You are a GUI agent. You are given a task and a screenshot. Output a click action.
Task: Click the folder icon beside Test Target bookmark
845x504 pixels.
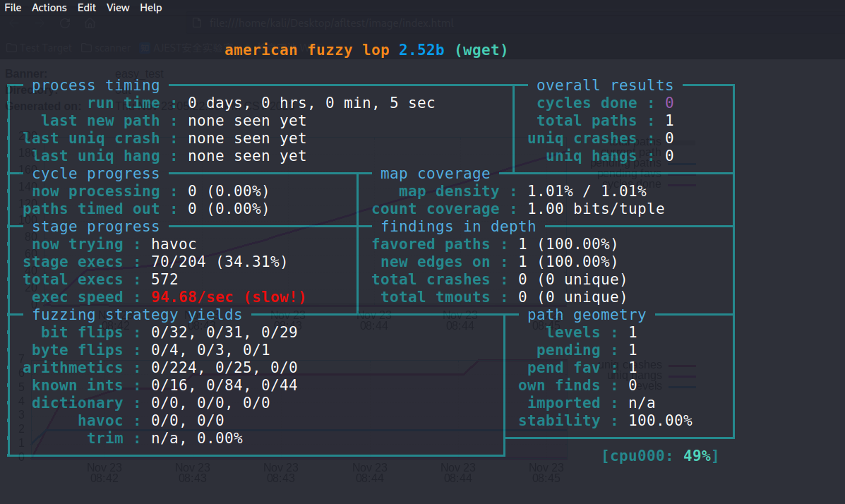pyautogui.click(x=11, y=47)
